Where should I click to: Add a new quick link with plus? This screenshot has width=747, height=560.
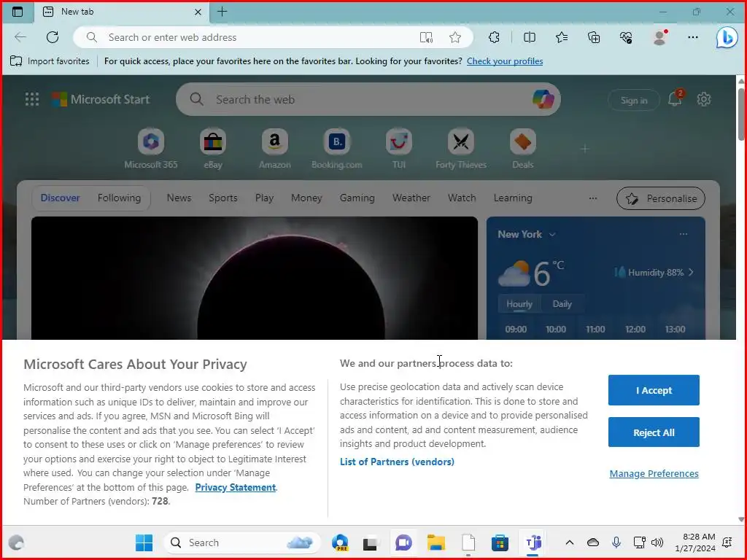[x=584, y=149]
